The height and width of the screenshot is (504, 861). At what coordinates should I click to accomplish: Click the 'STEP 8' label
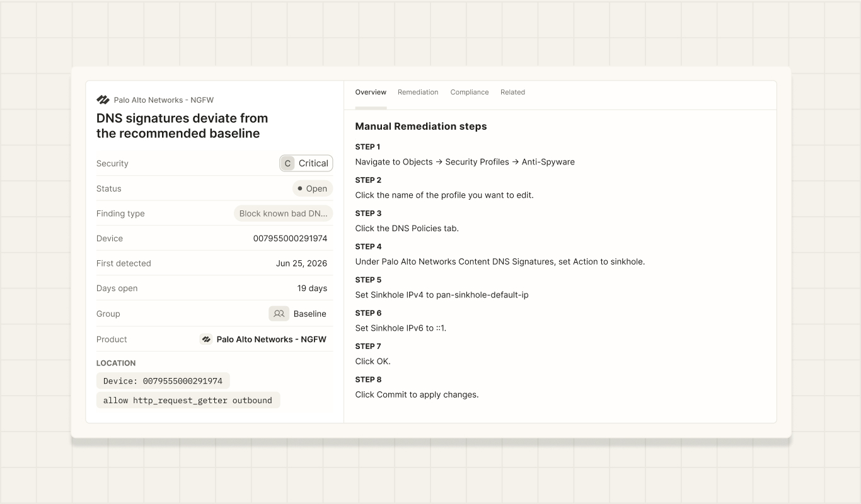369,380
